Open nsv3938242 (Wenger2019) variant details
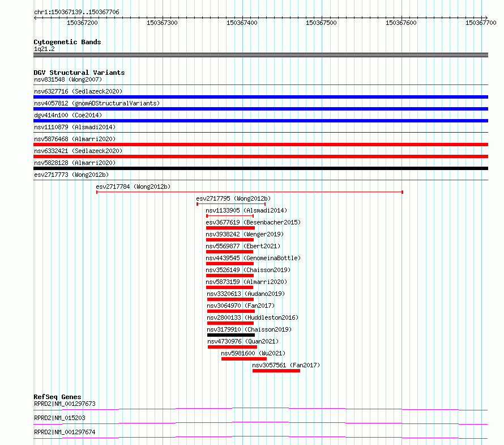 (245, 234)
